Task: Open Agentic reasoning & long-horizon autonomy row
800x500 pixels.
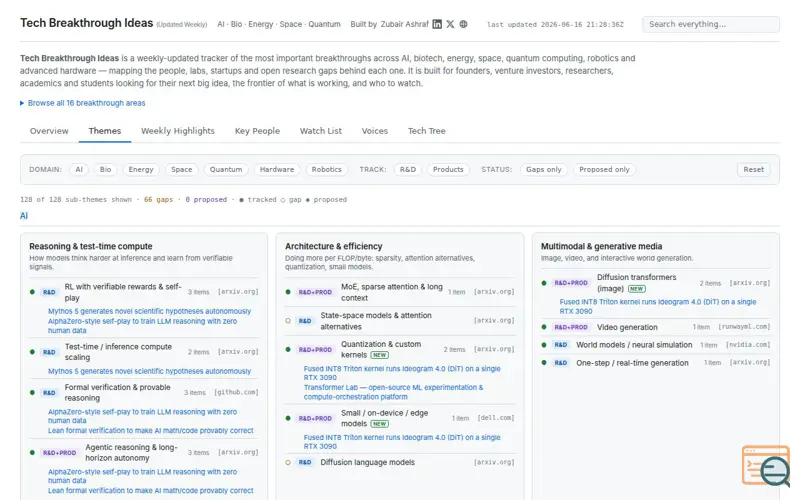Action: tap(144, 453)
